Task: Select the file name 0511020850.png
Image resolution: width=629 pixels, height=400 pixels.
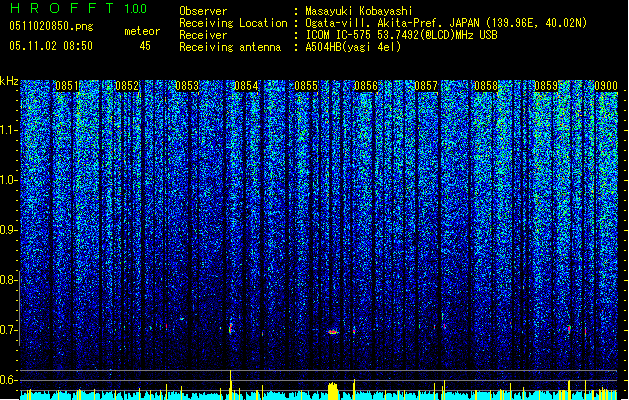Action: tap(51, 26)
